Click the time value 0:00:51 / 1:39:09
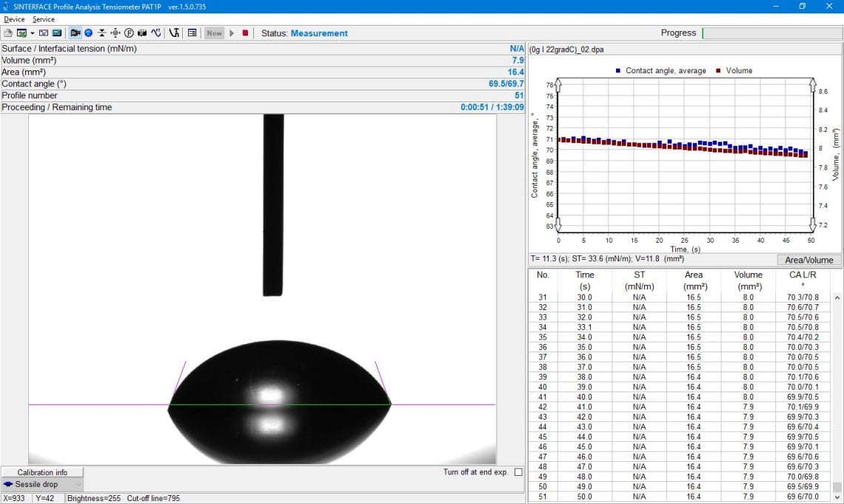The image size is (844, 504). (492, 107)
